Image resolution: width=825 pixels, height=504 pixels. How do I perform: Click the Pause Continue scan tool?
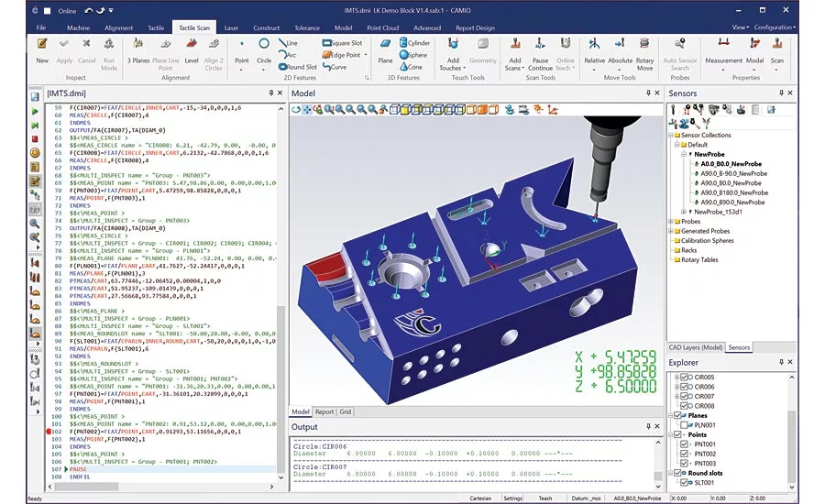tap(540, 54)
